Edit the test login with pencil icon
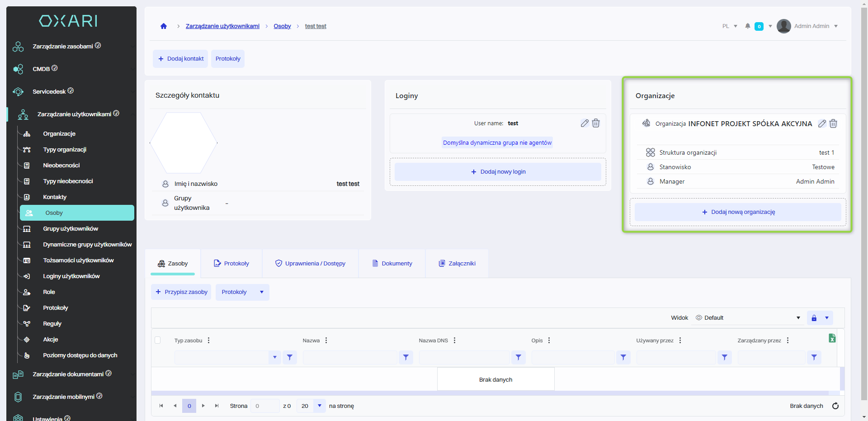 point(585,123)
